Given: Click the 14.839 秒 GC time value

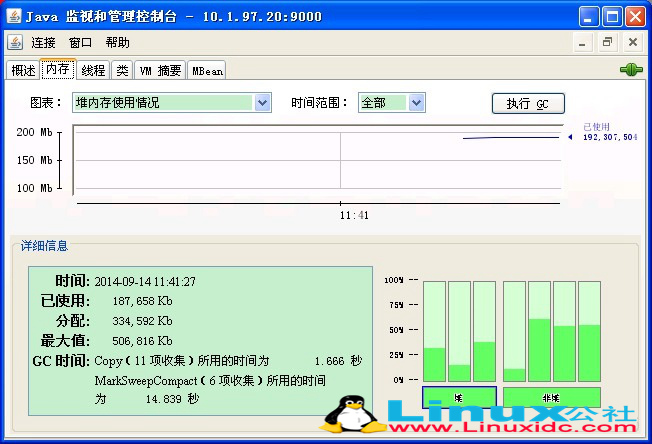Looking at the screenshot, I should coord(172,399).
